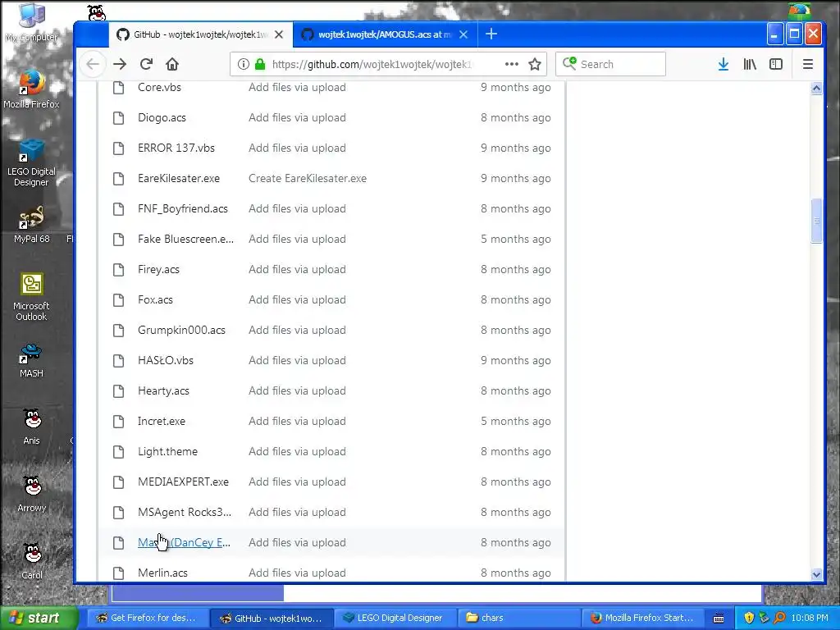Image resolution: width=840 pixels, height=630 pixels.
Task: Open the Downloads arrow in toolbar
Action: [724, 64]
